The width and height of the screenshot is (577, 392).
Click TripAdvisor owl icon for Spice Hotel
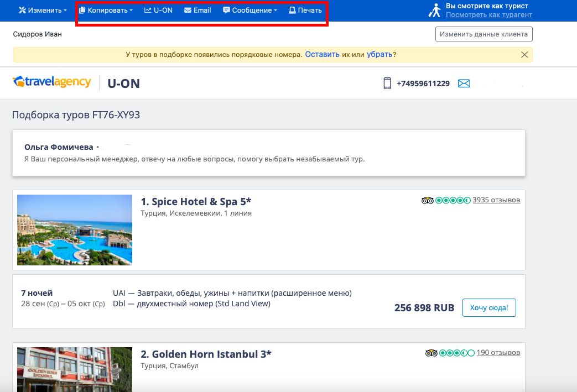click(427, 200)
